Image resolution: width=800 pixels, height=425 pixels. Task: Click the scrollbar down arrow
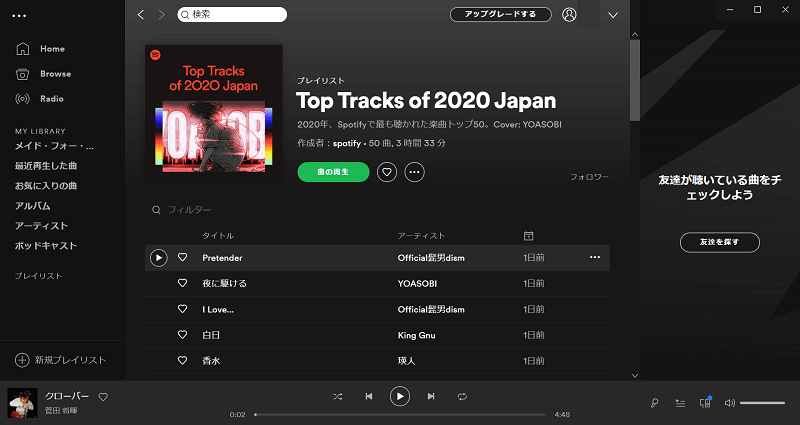tap(635, 376)
